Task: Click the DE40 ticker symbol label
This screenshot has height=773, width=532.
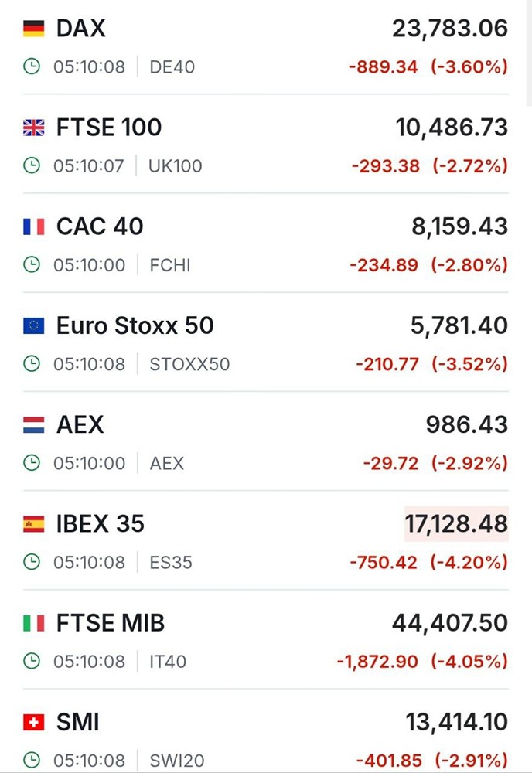Action: tap(172, 67)
